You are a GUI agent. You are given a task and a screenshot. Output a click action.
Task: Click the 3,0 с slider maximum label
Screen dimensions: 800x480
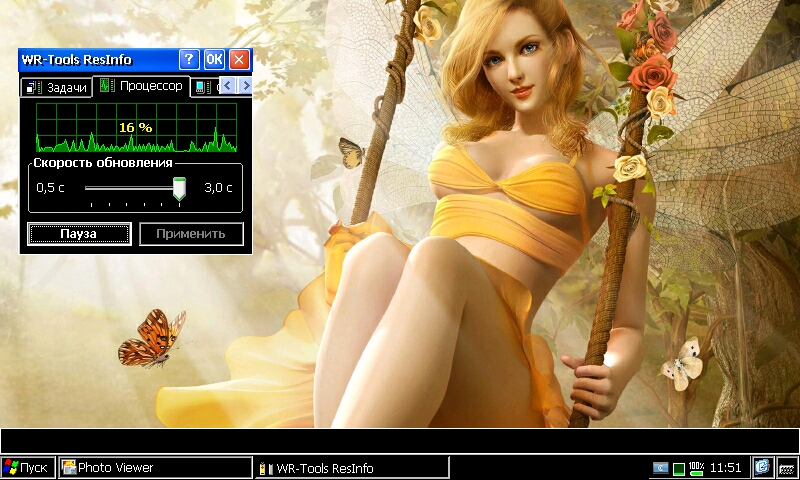point(218,188)
